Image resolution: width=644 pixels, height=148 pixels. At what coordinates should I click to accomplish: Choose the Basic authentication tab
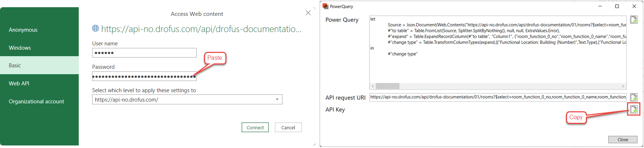[15, 66]
